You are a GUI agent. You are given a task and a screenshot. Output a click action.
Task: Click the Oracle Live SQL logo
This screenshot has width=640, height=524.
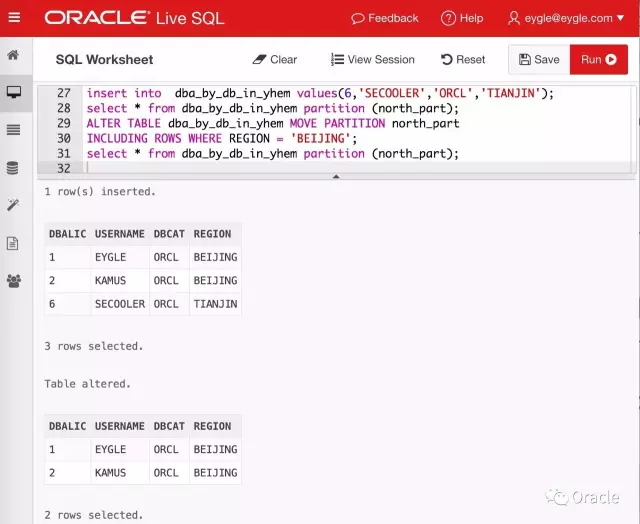134,18
